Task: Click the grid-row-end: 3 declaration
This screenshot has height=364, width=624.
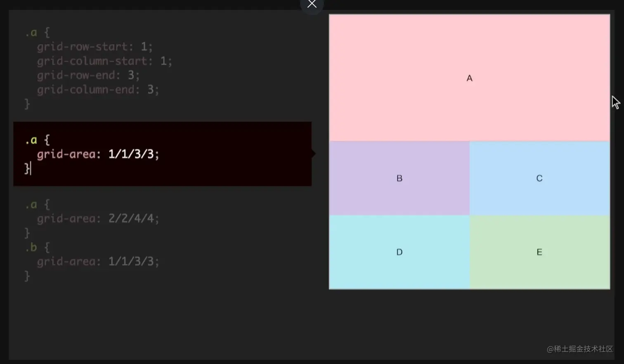Action: click(87, 75)
